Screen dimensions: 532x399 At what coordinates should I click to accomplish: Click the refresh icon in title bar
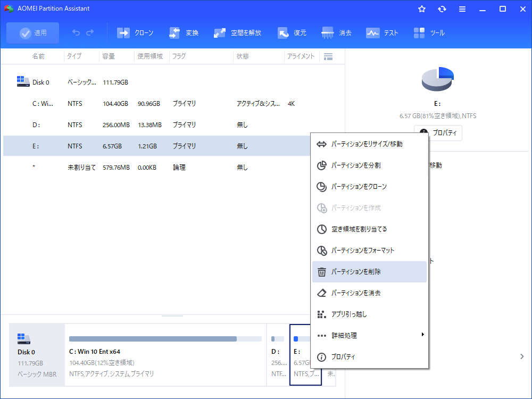(x=442, y=9)
